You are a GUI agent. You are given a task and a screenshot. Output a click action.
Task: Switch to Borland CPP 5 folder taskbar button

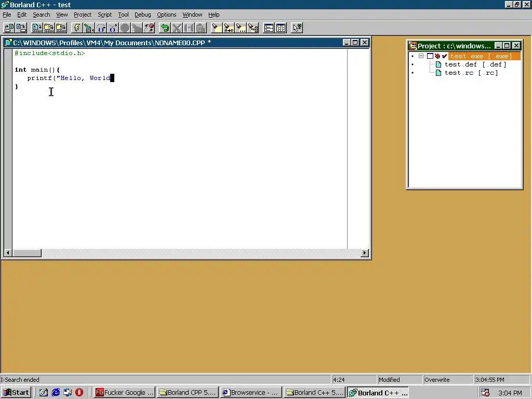tap(188, 393)
